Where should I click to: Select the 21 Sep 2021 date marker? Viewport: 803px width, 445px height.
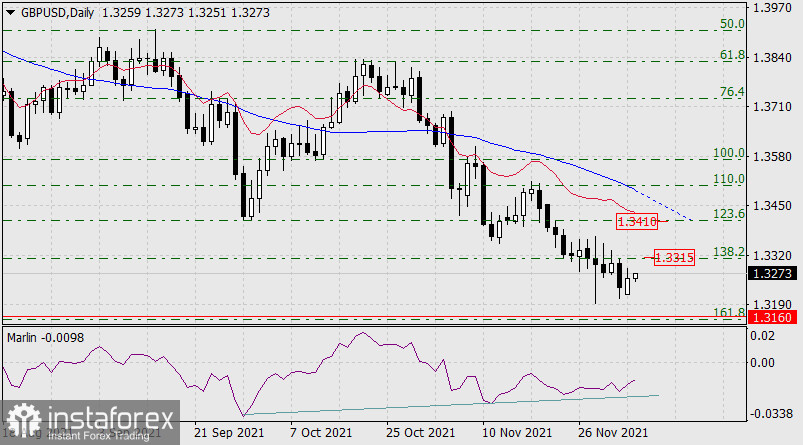point(227,433)
